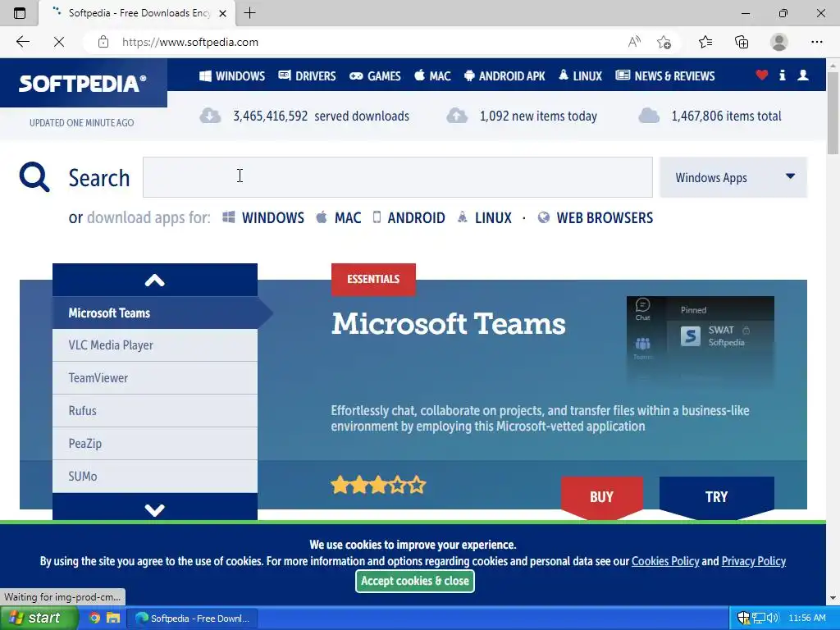Open the tab actions menu icon
The image size is (840, 630).
click(20, 13)
